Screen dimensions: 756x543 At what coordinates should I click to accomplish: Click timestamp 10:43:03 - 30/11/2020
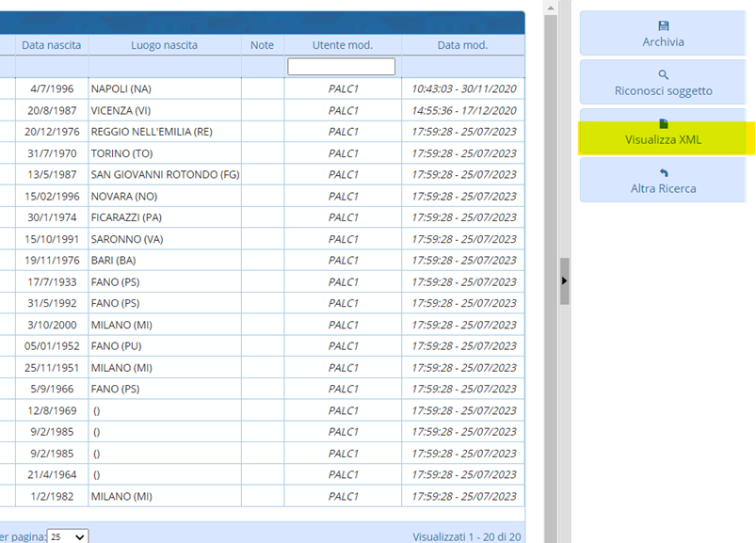[x=464, y=88]
